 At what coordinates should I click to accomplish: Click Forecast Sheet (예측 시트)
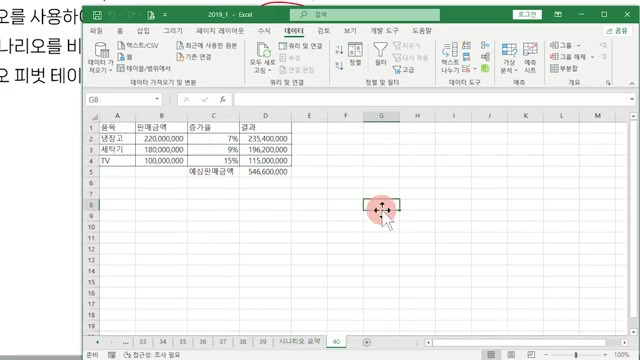click(530, 58)
